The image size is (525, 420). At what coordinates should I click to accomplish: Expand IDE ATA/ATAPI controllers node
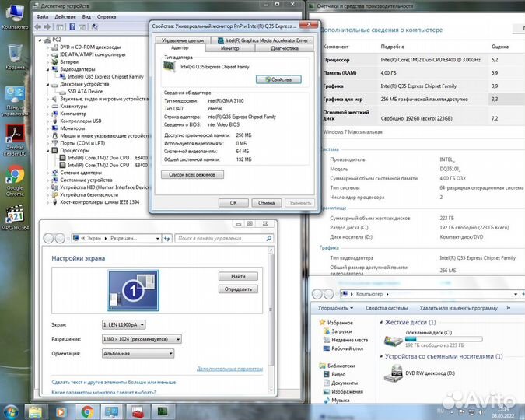48,54
